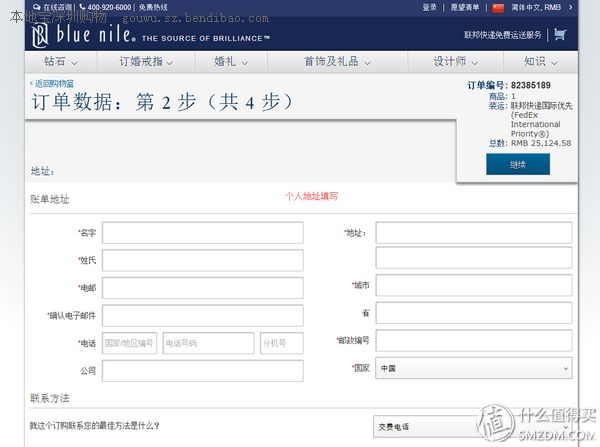600x447 pixels.
Task: Open the 订婚戒指 menu
Action: 146,62
